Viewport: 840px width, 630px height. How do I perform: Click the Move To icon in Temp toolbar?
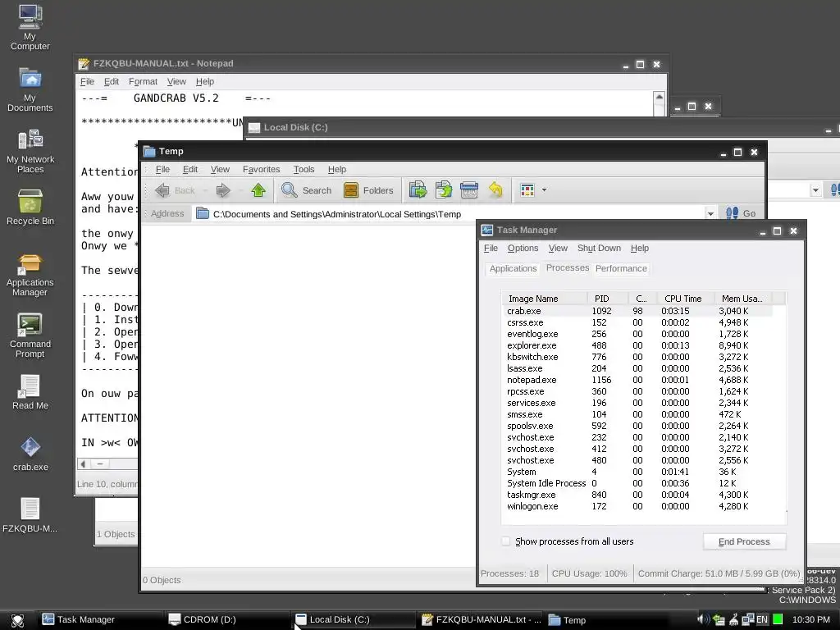[418, 190]
